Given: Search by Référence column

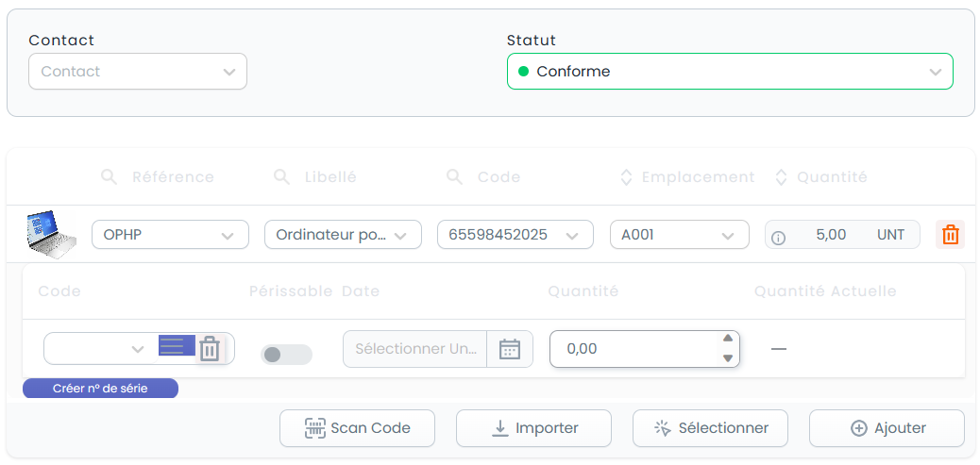Looking at the screenshot, I should click(x=109, y=176).
